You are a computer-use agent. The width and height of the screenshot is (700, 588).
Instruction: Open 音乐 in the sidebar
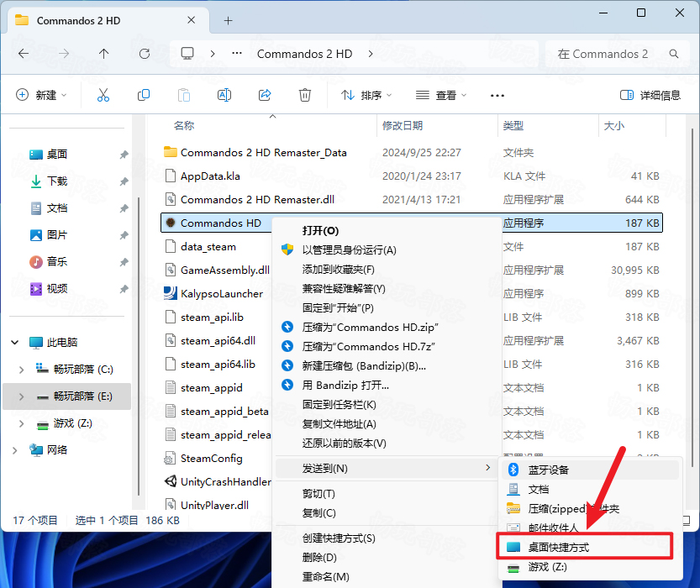click(56, 262)
